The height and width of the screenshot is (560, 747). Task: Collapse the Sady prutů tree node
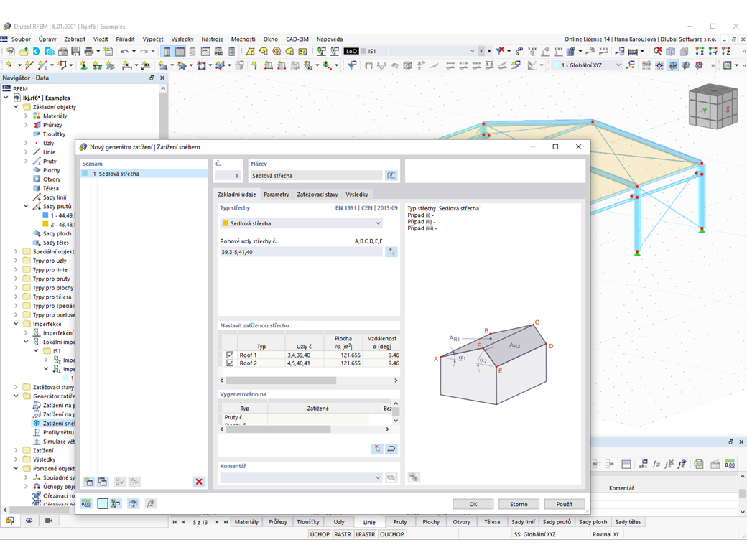26,206
